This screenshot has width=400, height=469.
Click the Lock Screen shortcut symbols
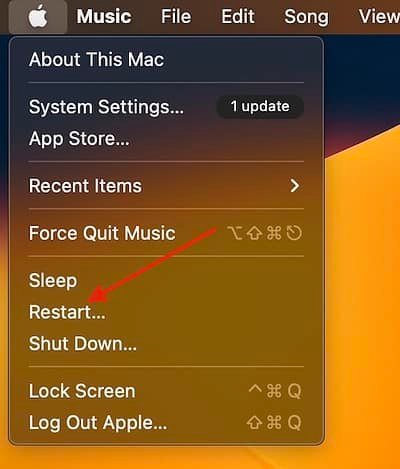click(x=275, y=391)
